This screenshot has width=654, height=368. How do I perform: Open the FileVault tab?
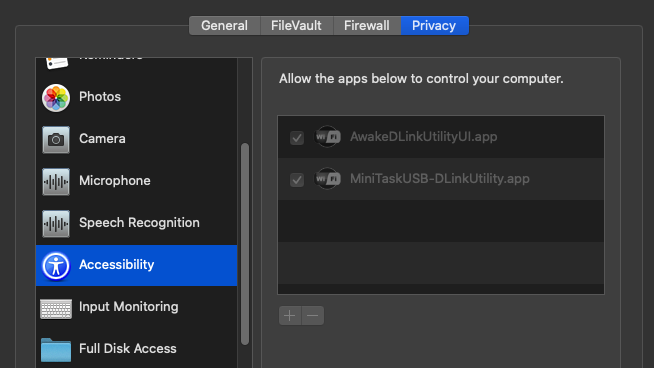point(297,25)
